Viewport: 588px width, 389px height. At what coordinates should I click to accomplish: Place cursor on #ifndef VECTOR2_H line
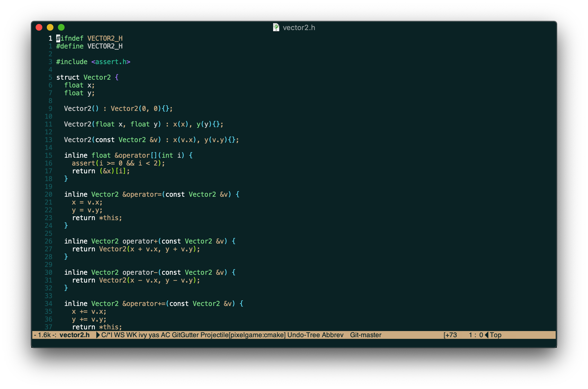click(89, 38)
